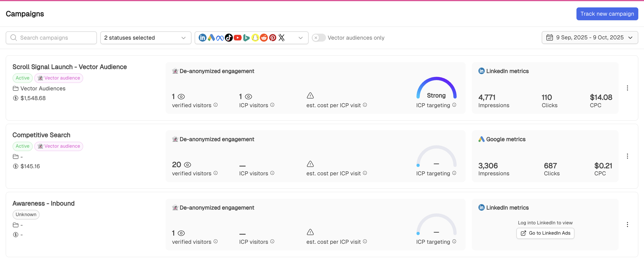Click warning triangle icon in Scroll Signal Launch row
Image resolution: width=644 pixels, height=260 pixels.
310,96
